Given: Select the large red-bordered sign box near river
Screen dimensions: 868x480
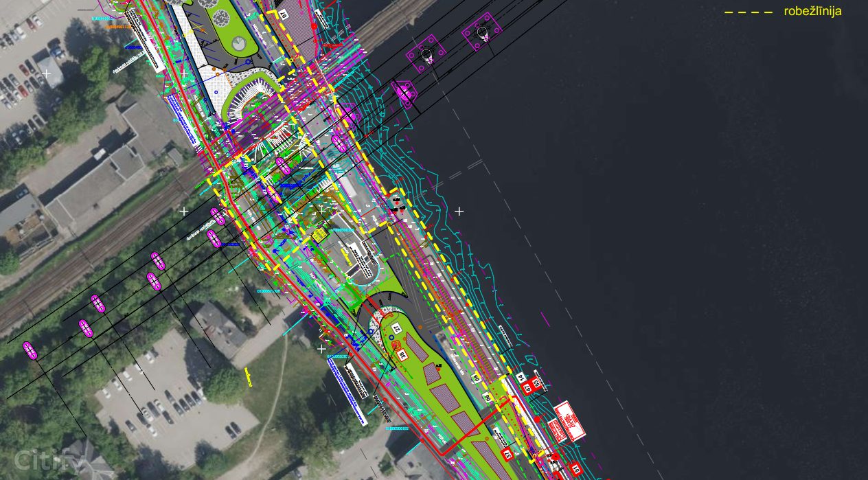Looking at the screenshot, I should click(570, 420).
